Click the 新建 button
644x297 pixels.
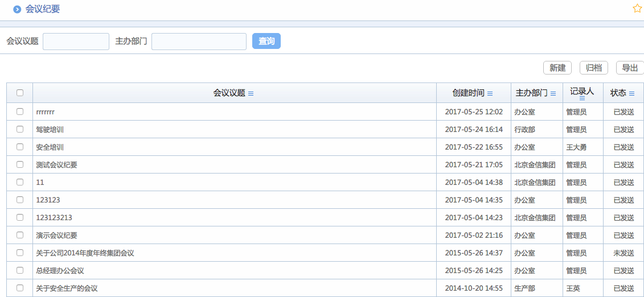[x=557, y=68]
